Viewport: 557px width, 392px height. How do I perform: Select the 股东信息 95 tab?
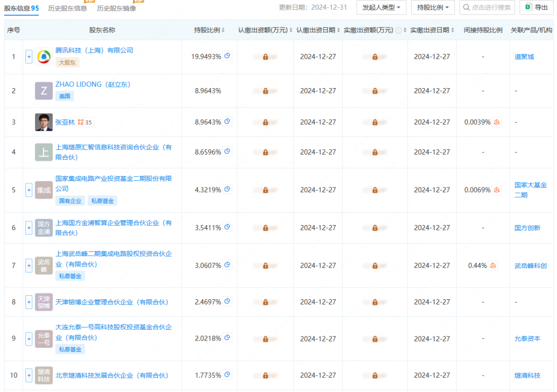tap(21, 8)
